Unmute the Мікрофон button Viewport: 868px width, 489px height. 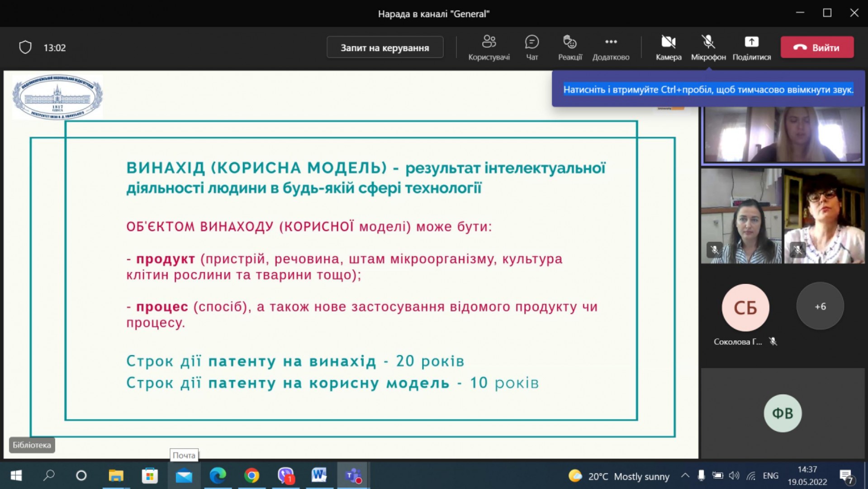708,47
